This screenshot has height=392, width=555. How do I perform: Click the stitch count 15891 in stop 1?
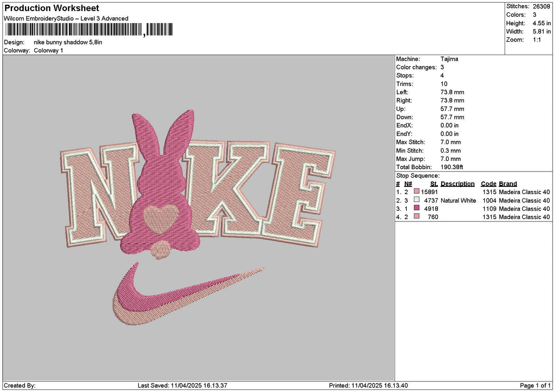pos(429,192)
